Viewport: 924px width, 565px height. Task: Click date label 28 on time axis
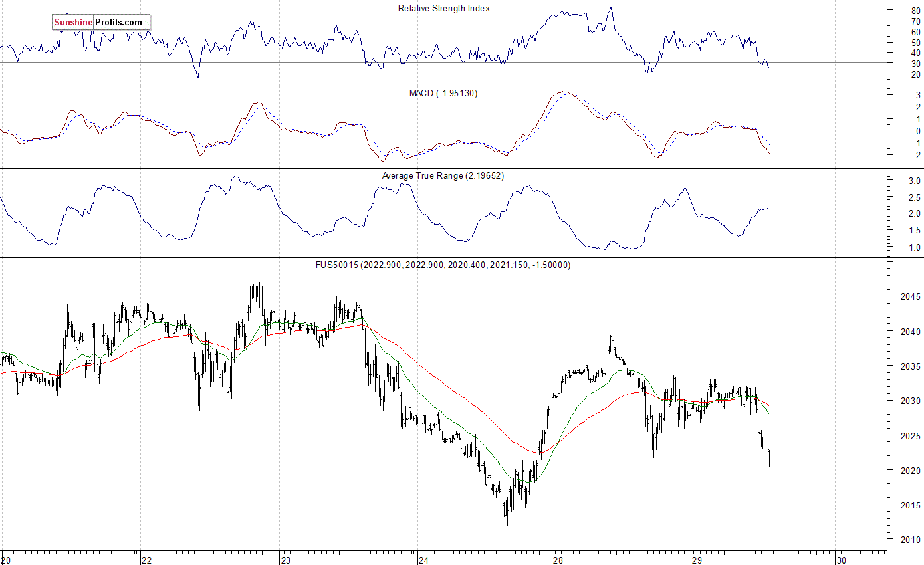pos(558,560)
